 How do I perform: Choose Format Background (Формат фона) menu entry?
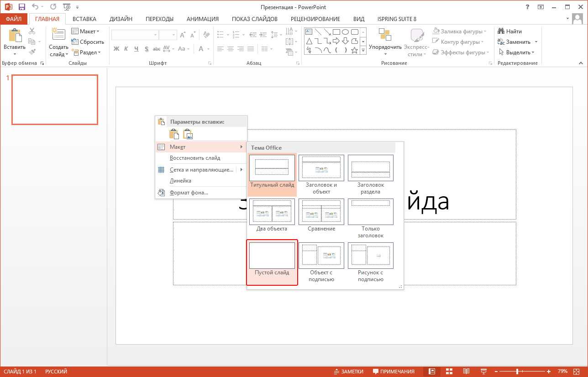[x=189, y=193]
